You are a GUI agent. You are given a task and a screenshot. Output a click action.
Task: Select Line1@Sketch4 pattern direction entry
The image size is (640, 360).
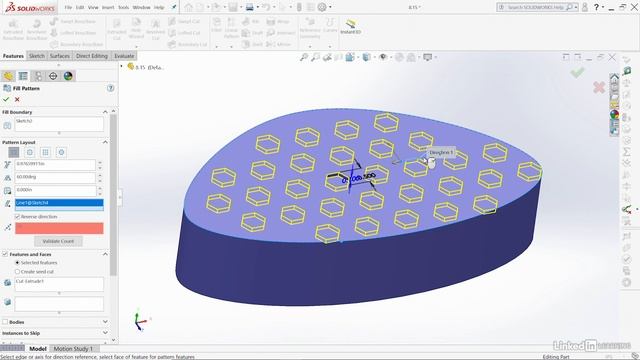(x=59, y=202)
